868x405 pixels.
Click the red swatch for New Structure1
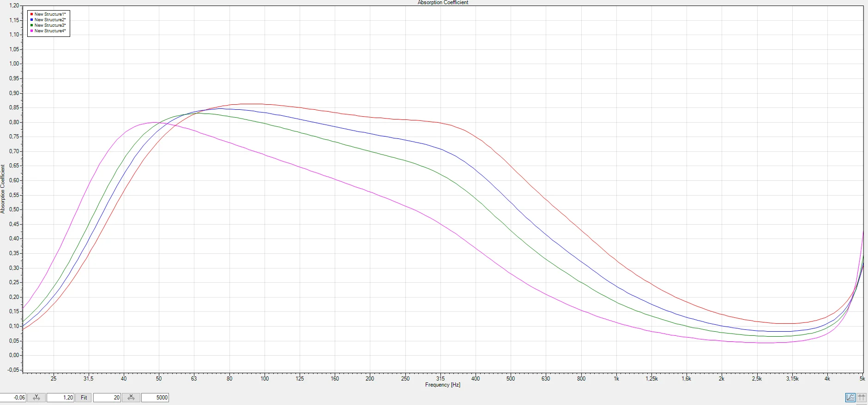coord(31,14)
